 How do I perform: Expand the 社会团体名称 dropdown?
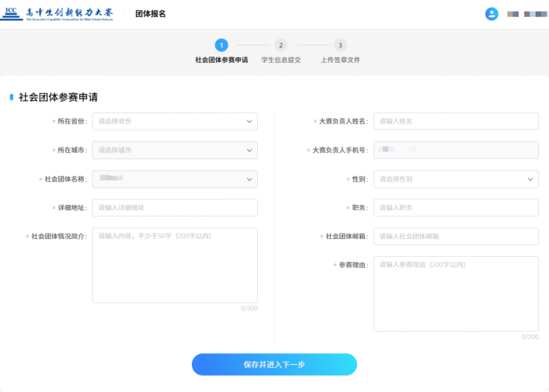coord(174,179)
